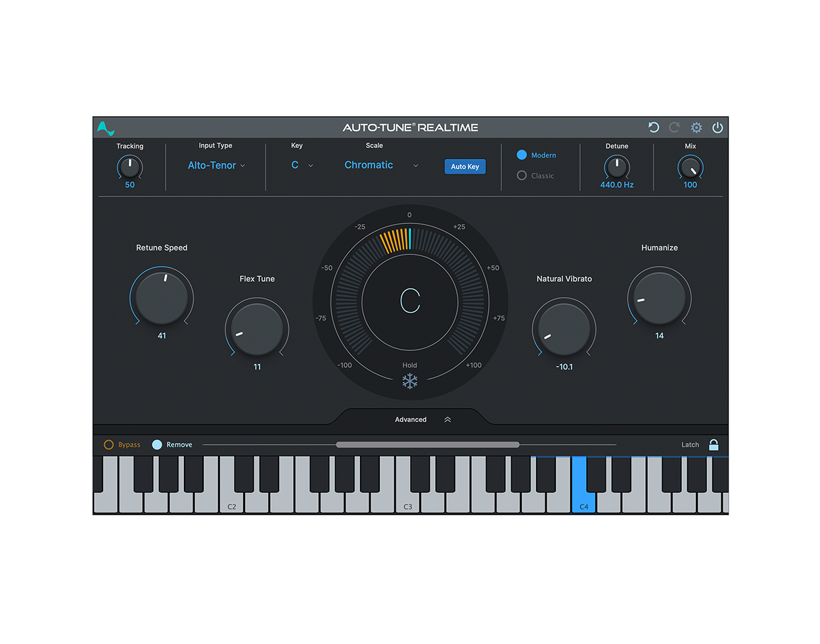Click the undo arrow icon
This screenshot has height=644, width=820.
pyautogui.click(x=653, y=127)
